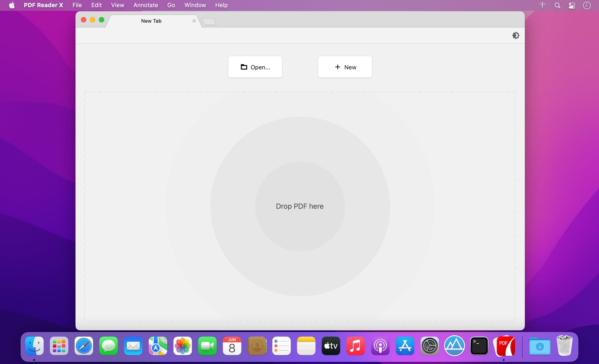The image size is (599, 364).
Task: Open Launchpad from the Dock
Action: click(x=59, y=346)
